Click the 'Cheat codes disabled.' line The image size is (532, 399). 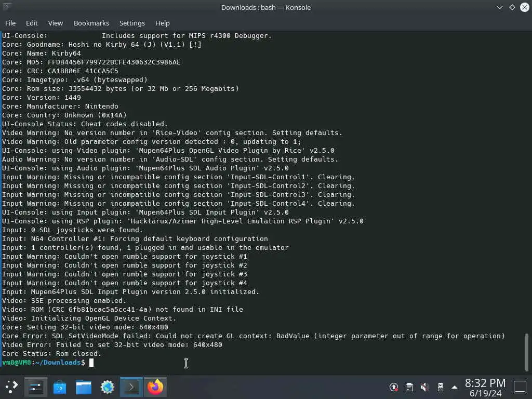click(85, 124)
